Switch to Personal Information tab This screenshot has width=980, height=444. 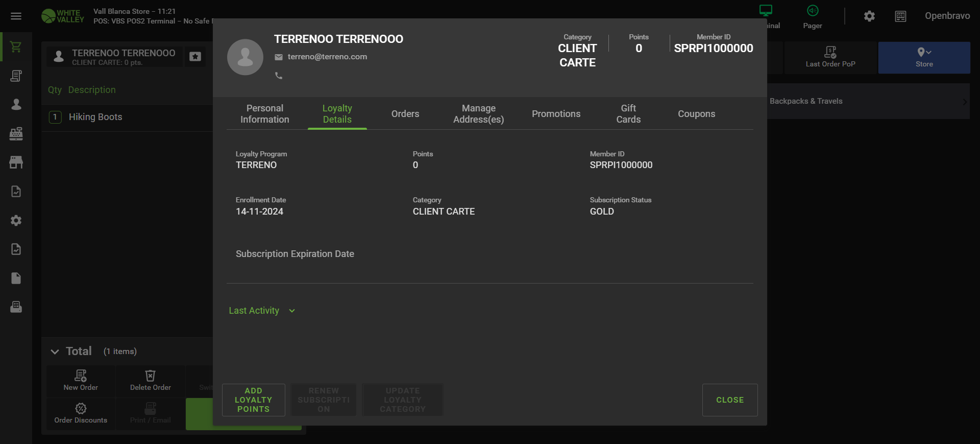pos(264,113)
